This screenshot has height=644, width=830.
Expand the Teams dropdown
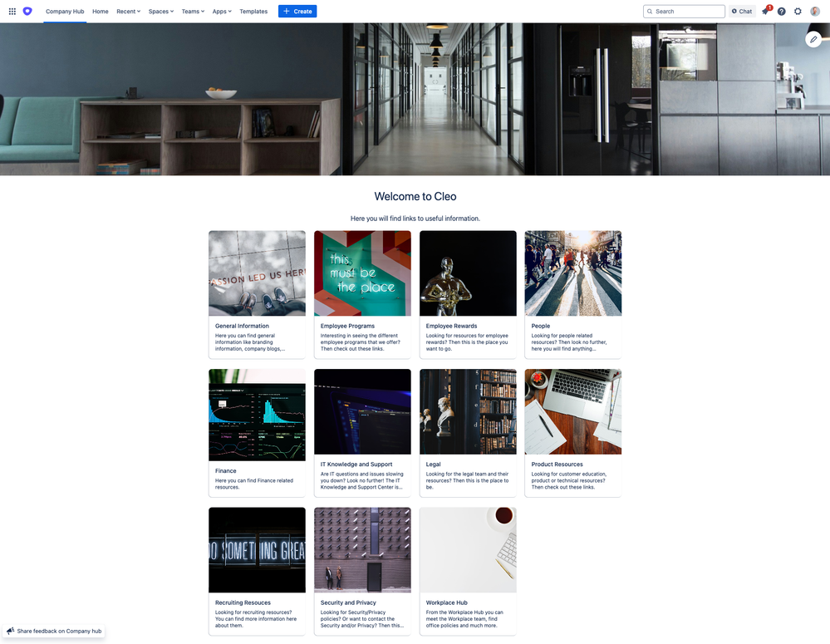click(193, 11)
